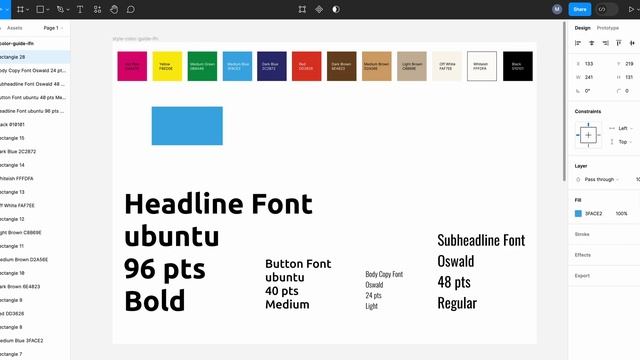Click the constraints box widget
This screenshot has width=640, height=360.
click(x=588, y=135)
